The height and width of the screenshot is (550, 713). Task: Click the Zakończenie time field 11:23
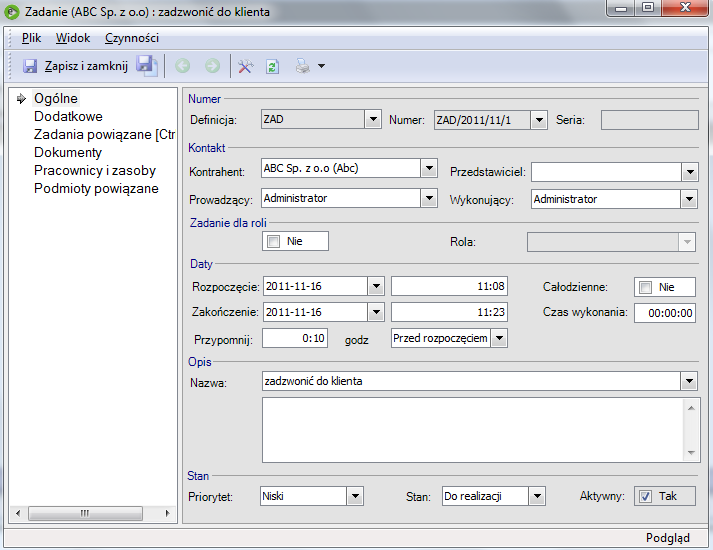pyautogui.click(x=449, y=312)
